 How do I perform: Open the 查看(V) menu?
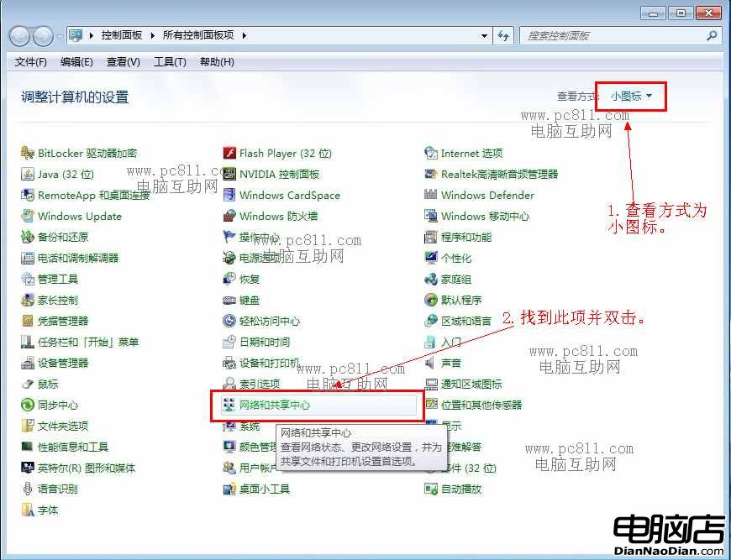coord(123,61)
